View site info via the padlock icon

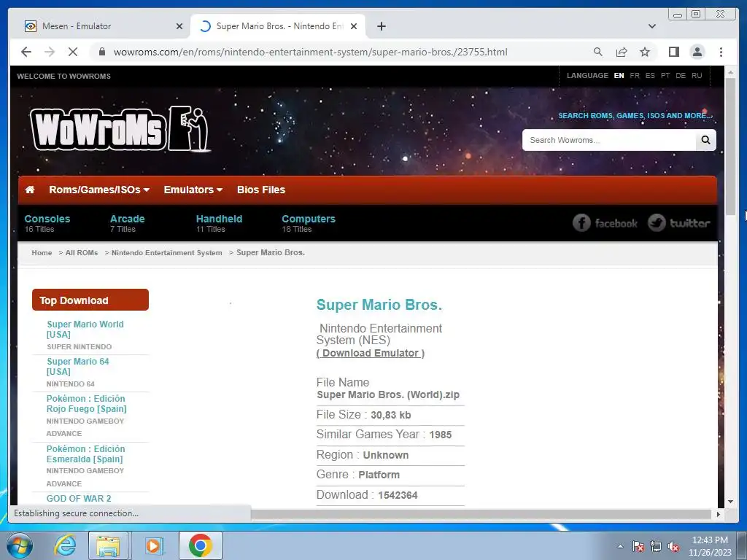click(x=101, y=52)
